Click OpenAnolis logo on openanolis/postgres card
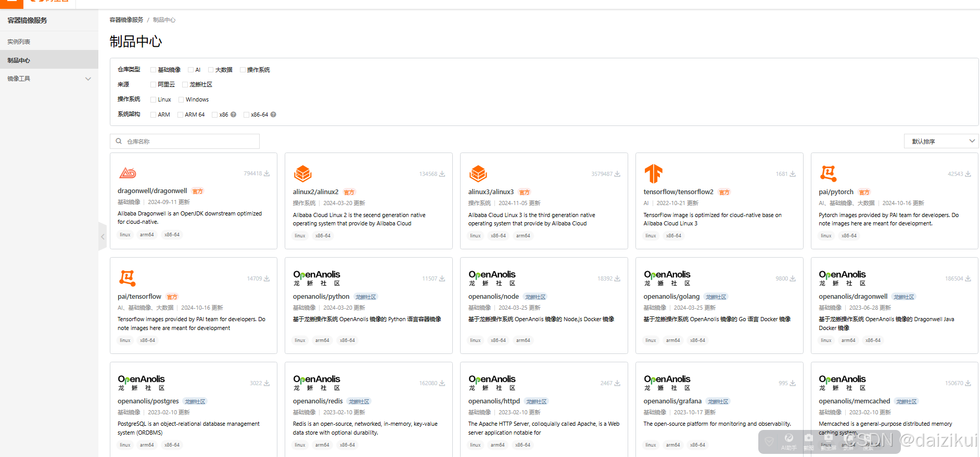The height and width of the screenshot is (457, 980). [141, 383]
